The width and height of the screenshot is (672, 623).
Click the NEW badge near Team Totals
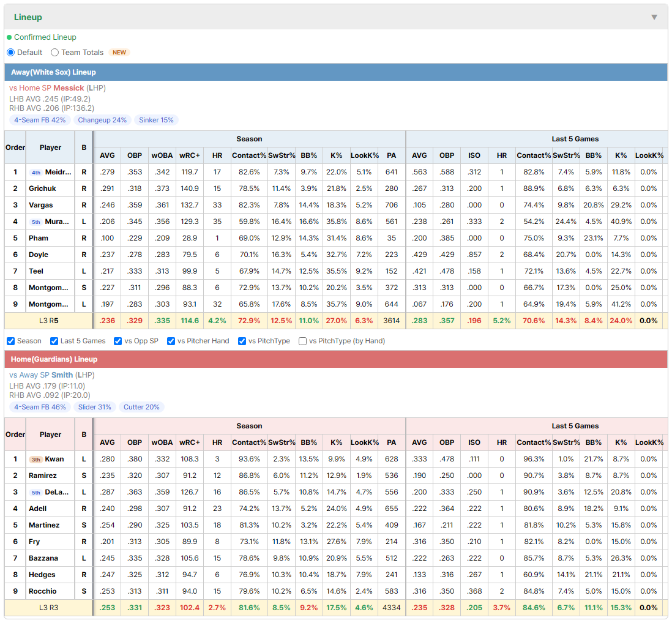(119, 52)
